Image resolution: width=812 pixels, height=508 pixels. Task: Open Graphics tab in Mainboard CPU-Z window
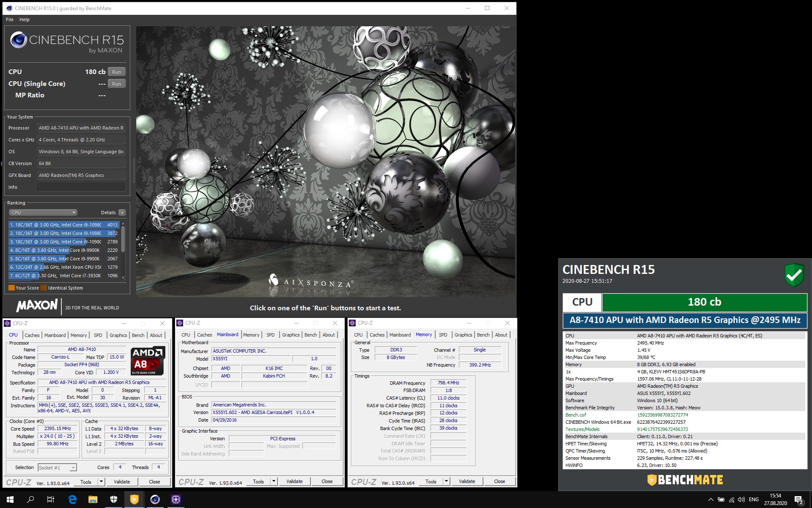click(x=291, y=335)
